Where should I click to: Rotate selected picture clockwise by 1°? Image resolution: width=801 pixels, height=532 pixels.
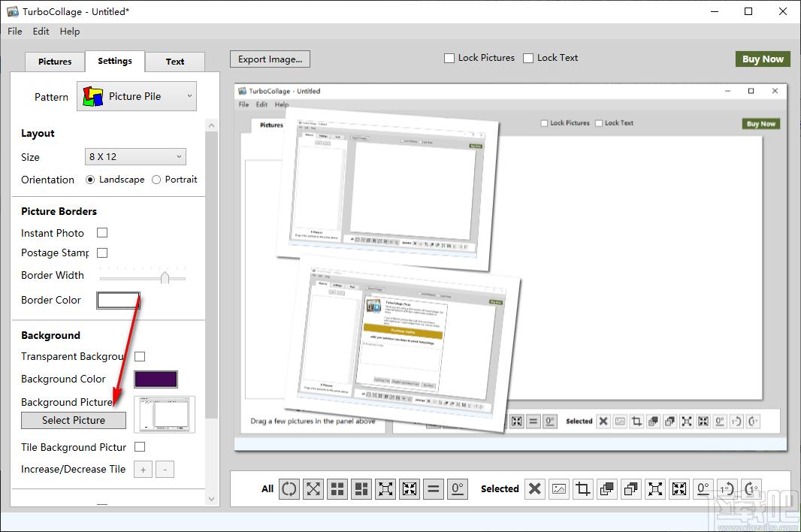pyautogui.click(x=751, y=489)
